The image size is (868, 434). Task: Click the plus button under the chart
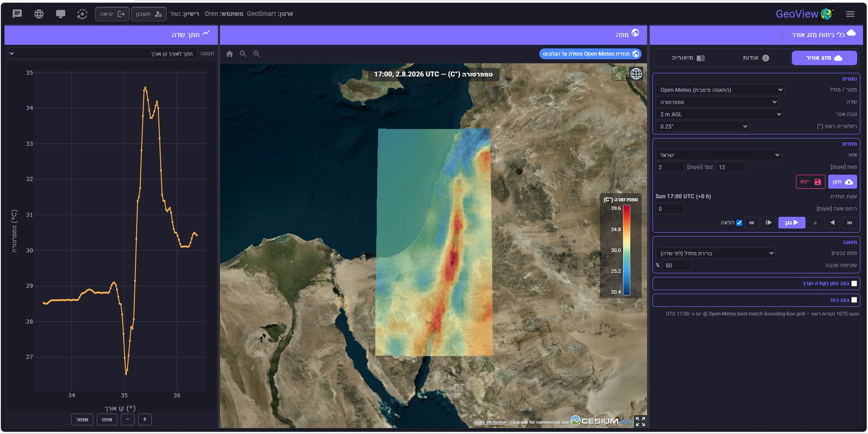145,420
